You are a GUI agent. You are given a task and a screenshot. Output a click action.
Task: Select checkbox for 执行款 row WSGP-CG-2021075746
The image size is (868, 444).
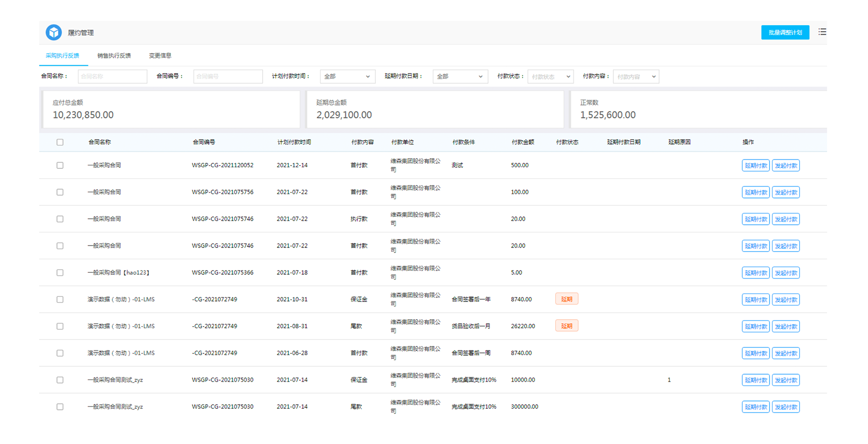60,219
